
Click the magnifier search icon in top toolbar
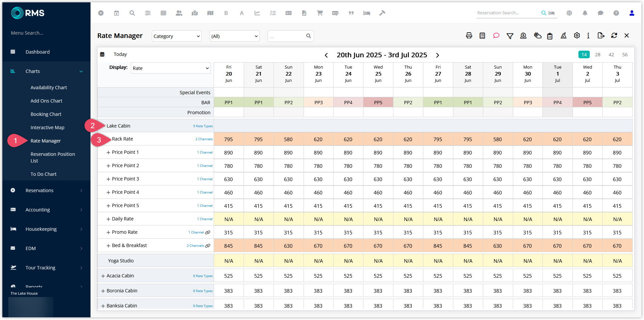pos(132,13)
